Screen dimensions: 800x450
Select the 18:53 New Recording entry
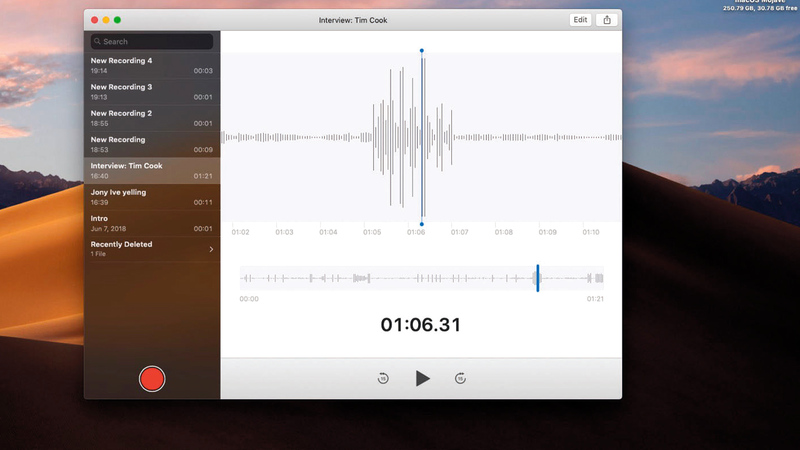tap(152, 144)
